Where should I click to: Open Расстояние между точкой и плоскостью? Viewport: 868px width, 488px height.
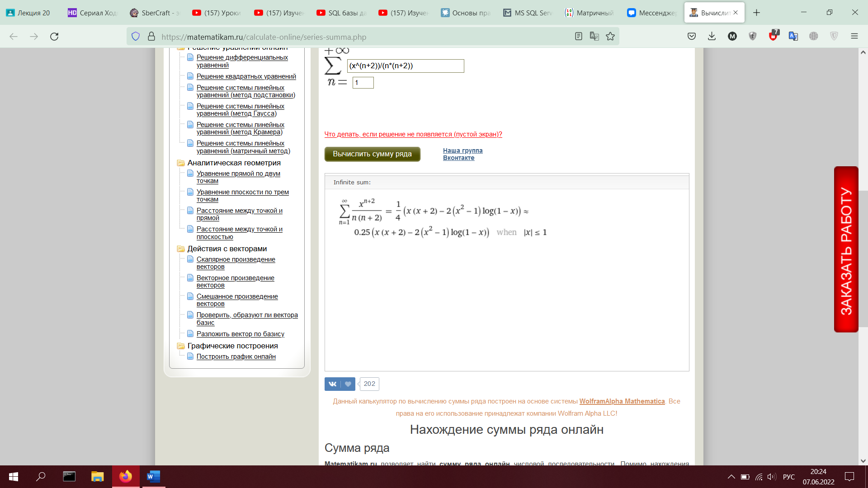pyautogui.click(x=240, y=233)
